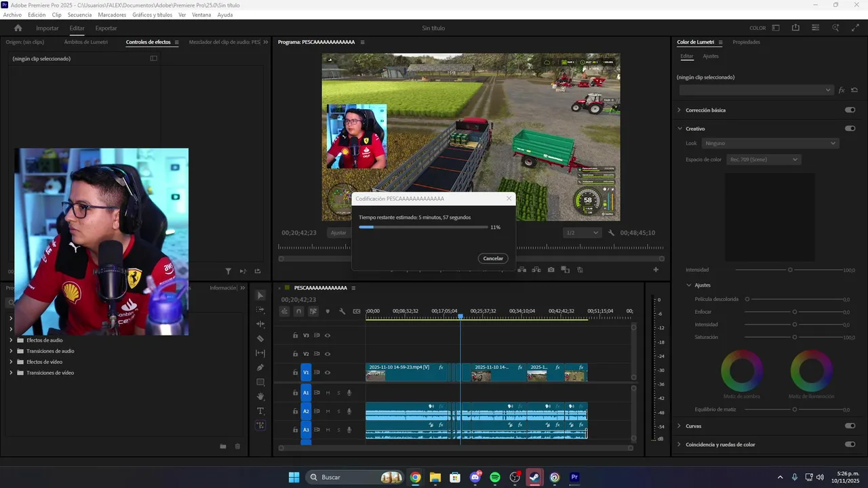The width and height of the screenshot is (868, 488).
Task: Click the Quick Export share icon
Action: pos(795,28)
